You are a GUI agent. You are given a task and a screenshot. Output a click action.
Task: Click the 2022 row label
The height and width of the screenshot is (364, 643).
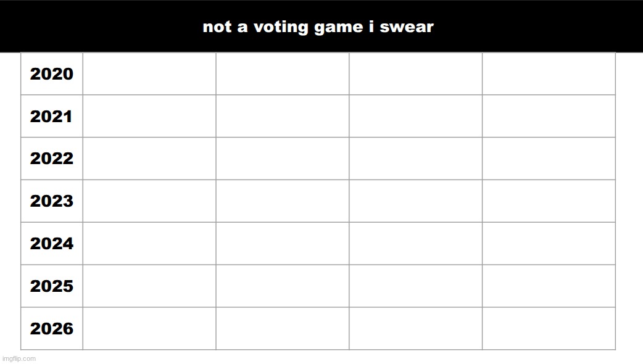point(52,159)
